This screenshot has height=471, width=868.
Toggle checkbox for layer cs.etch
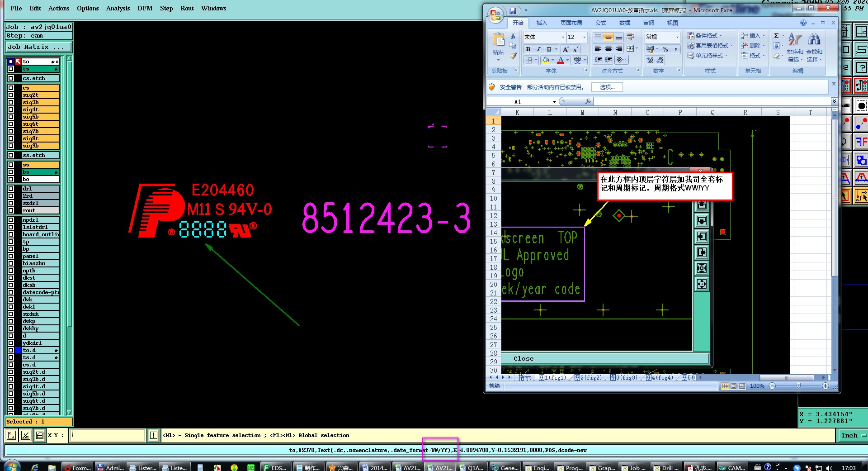[11, 78]
